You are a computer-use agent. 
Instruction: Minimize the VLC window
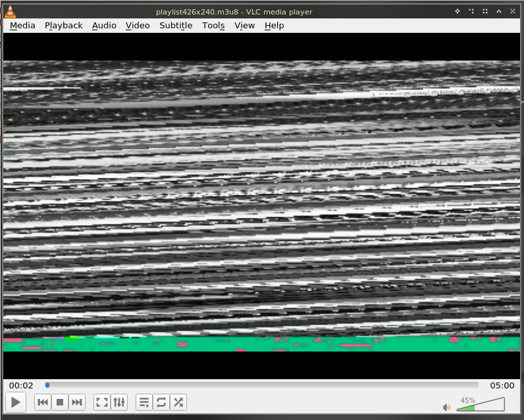click(485, 11)
